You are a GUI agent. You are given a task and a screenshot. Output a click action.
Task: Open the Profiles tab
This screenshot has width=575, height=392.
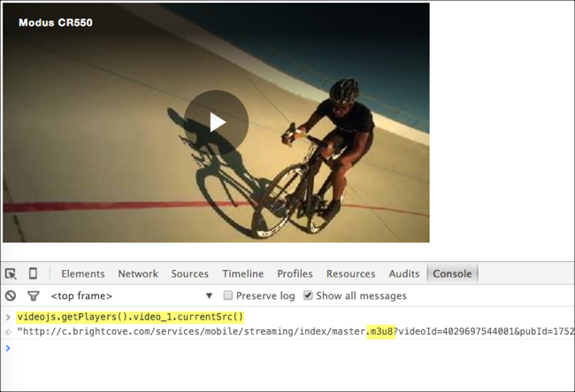(295, 273)
